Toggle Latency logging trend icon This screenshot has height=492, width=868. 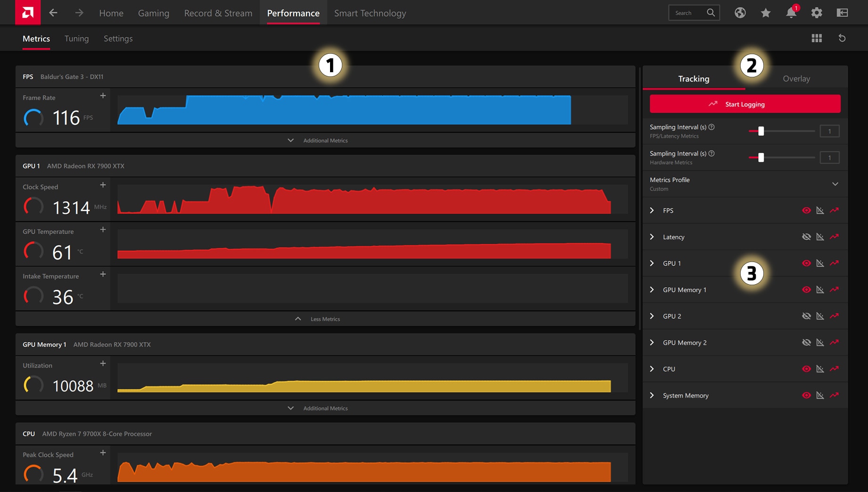point(835,237)
